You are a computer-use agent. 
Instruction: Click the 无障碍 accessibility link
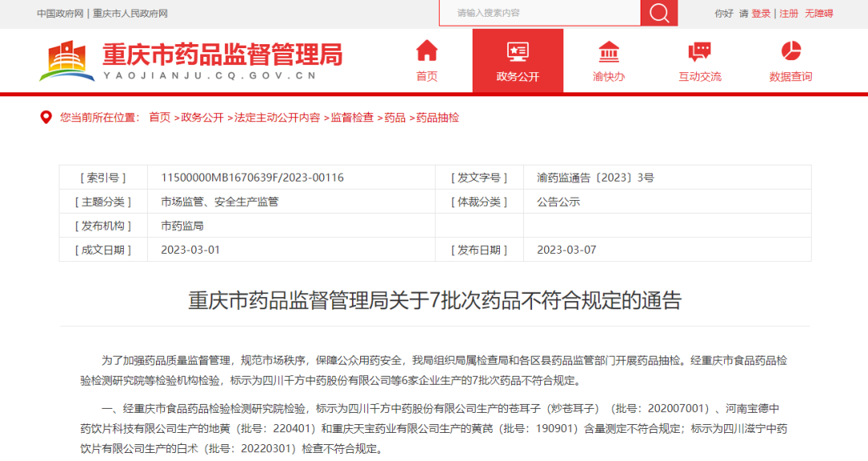tap(819, 14)
